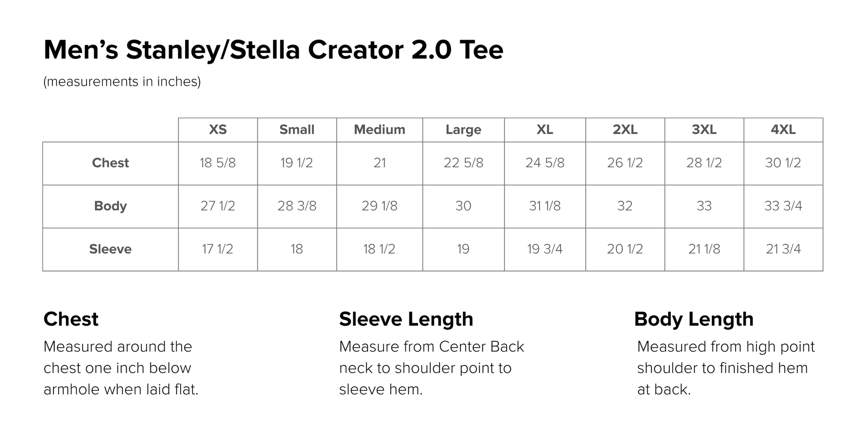Select the Large column header
Screen dimensions: 868x434
click(x=463, y=130)
